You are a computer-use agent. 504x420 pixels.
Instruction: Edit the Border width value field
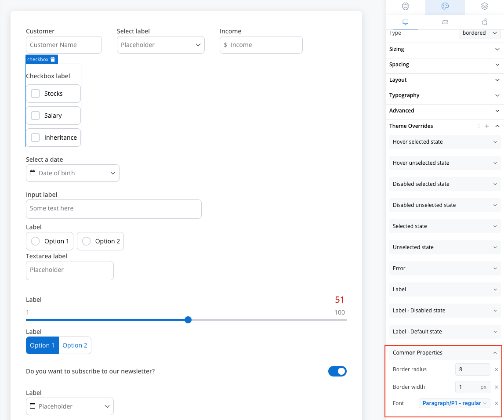pos(472,387)
